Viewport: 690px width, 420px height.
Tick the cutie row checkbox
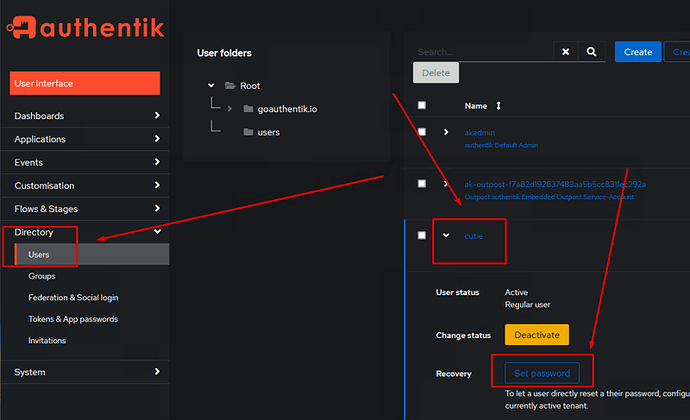(422, 236)
